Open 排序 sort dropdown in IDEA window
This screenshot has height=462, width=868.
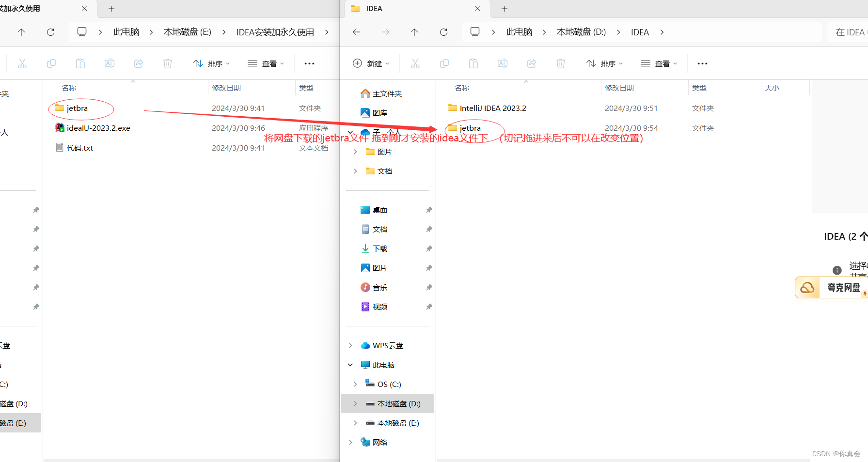pyautogui.click(x=605, y=63)
